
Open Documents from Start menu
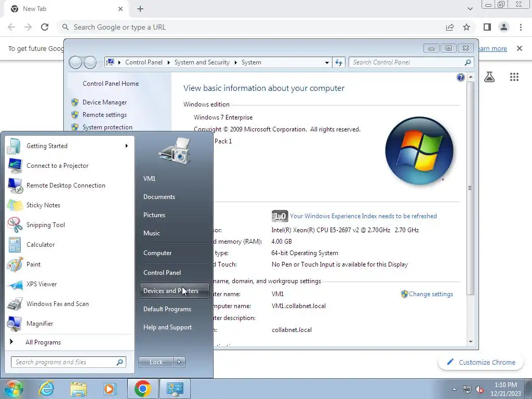coord(175,197)
